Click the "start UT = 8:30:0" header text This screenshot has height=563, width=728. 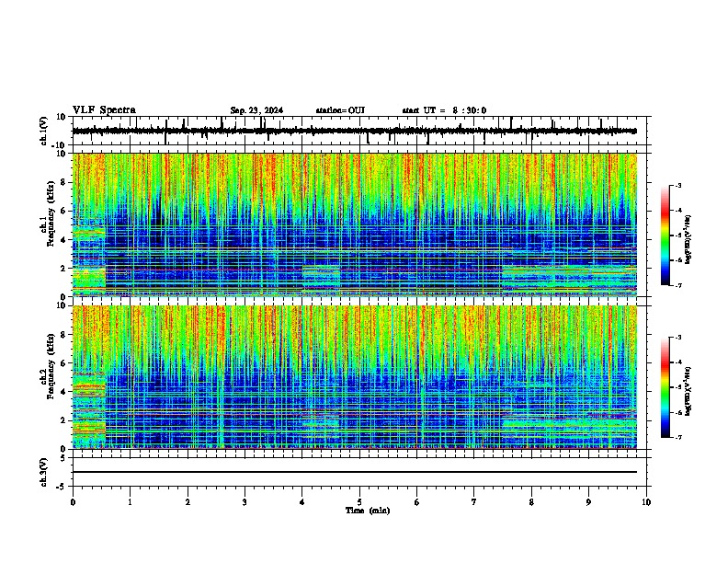coord(444,110)
